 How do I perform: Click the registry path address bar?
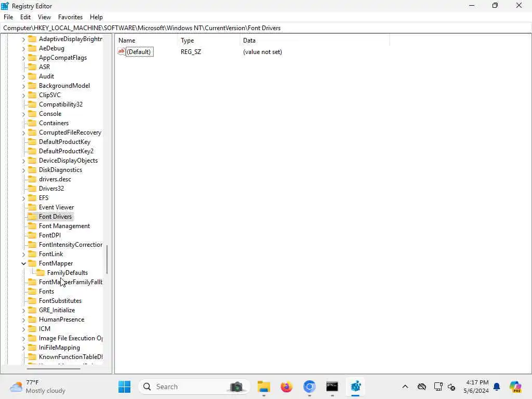266,28
